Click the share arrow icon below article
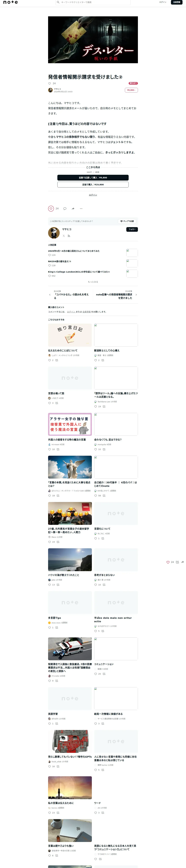The image size is (186, 868). click(x=73, y=209)
